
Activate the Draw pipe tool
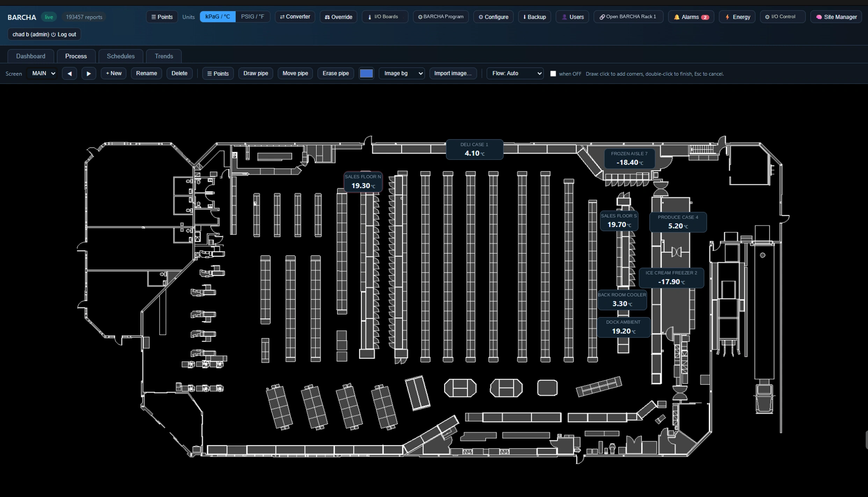coord(256,73)
